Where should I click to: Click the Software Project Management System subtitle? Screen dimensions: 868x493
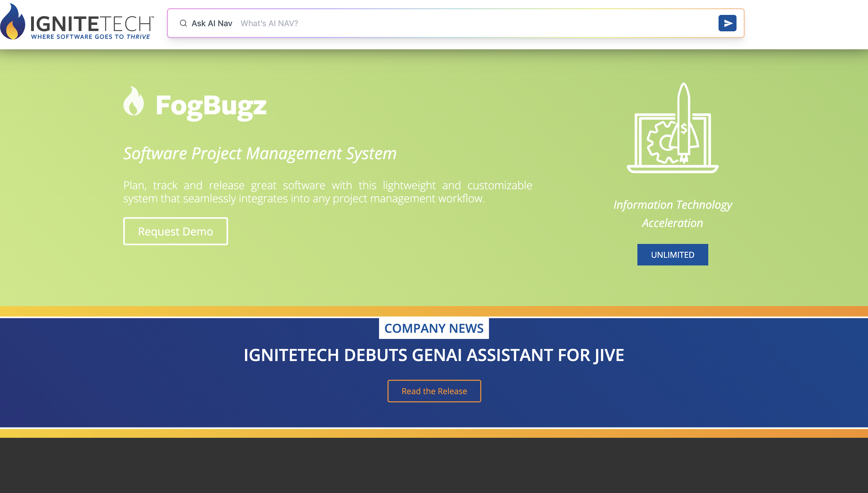(260, 153)
